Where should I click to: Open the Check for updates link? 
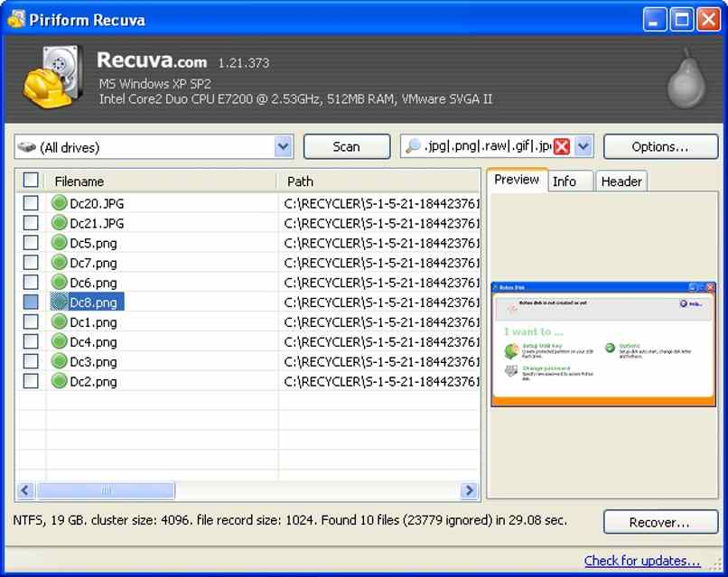click(644, 561)
